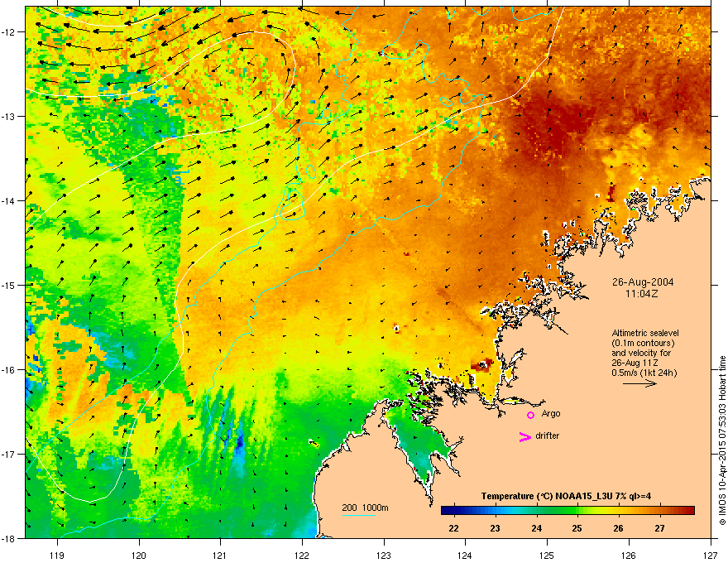
Task: Click the magenta drifter arrow legend symbol
Action: click(524, 436)
